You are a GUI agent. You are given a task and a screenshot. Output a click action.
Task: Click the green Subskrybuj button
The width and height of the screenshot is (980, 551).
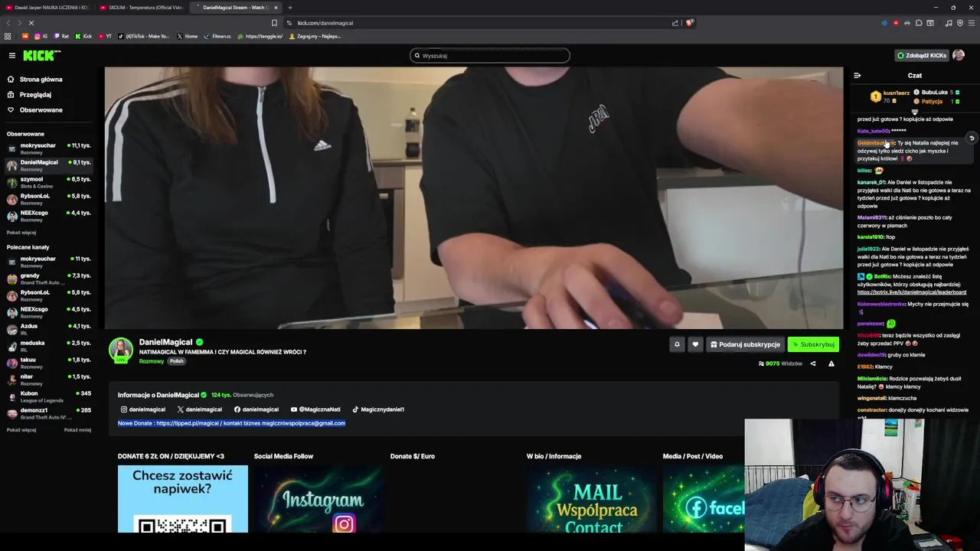click(813, 344)
